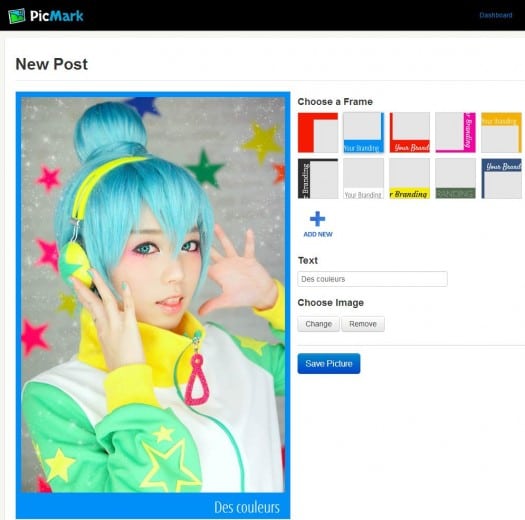Click the blue plus Add New icon
This screenshot has height=520, width=525.
(x=317, y=219)
